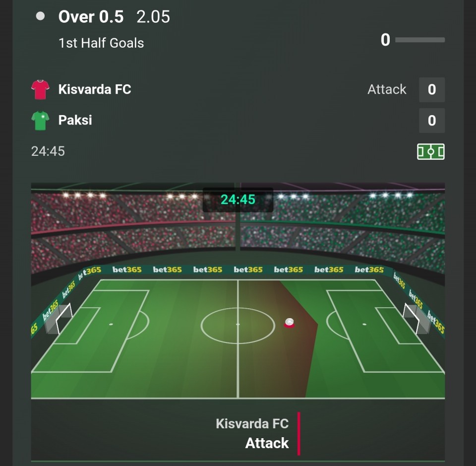Image resolution: width=476 pixels, height=466 pixels.
Task: Open the Over 0.5 selection
Action: coord(91,17)
